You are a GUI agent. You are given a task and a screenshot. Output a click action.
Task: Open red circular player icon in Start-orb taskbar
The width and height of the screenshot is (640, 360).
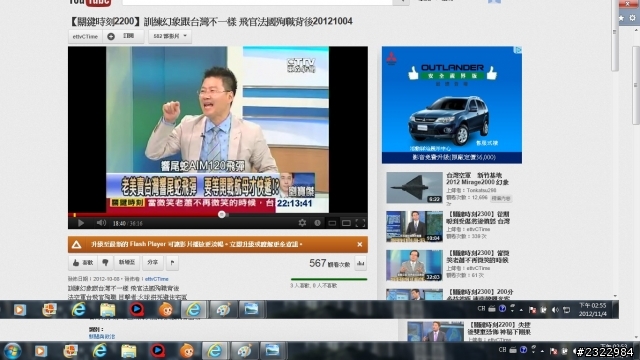tap(158, 351)
